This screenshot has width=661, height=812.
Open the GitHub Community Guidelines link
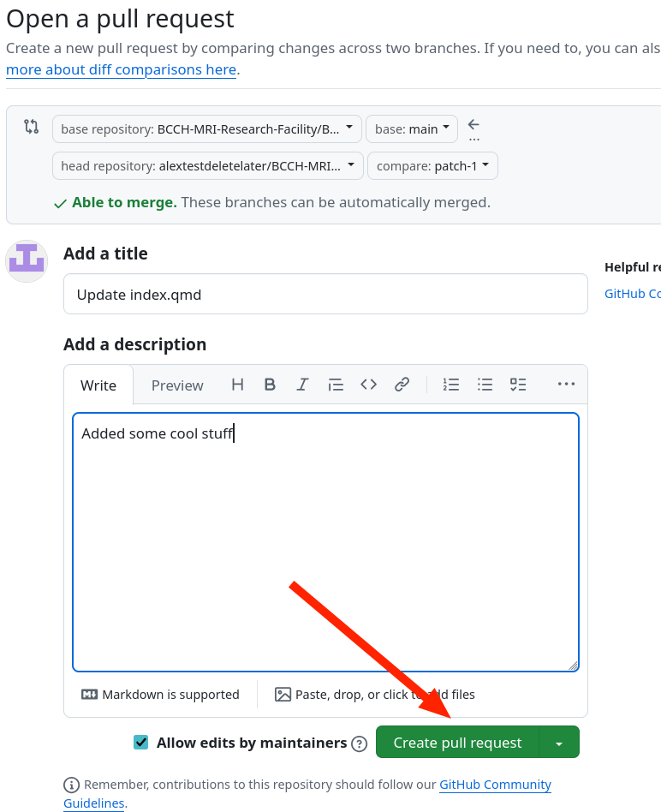coord(495,785)
